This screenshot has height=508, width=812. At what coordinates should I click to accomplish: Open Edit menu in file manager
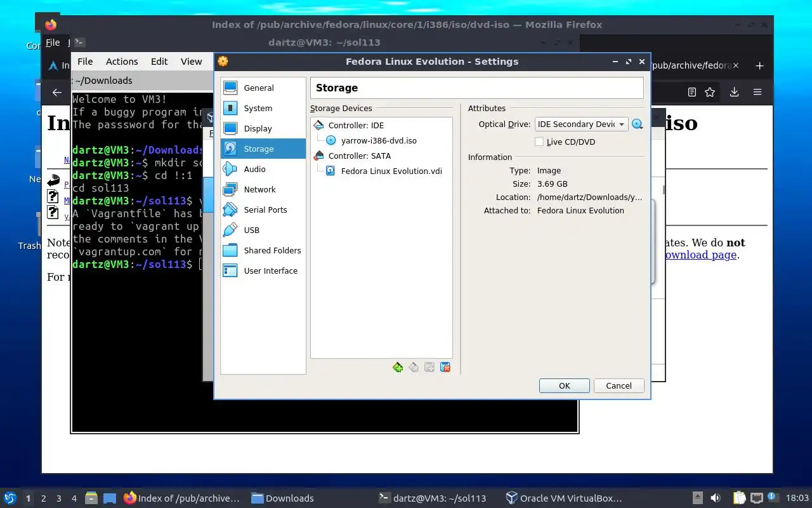[159, 62]
